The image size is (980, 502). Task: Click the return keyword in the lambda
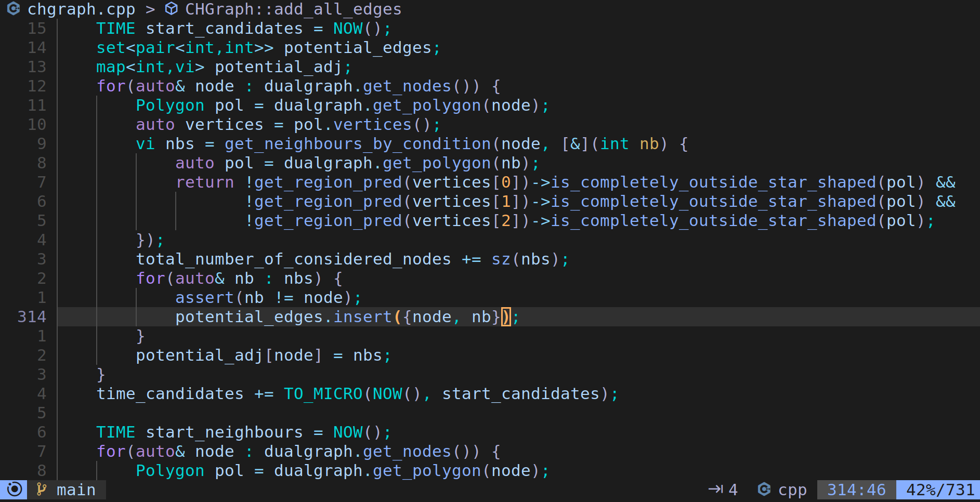click(205, 182)
